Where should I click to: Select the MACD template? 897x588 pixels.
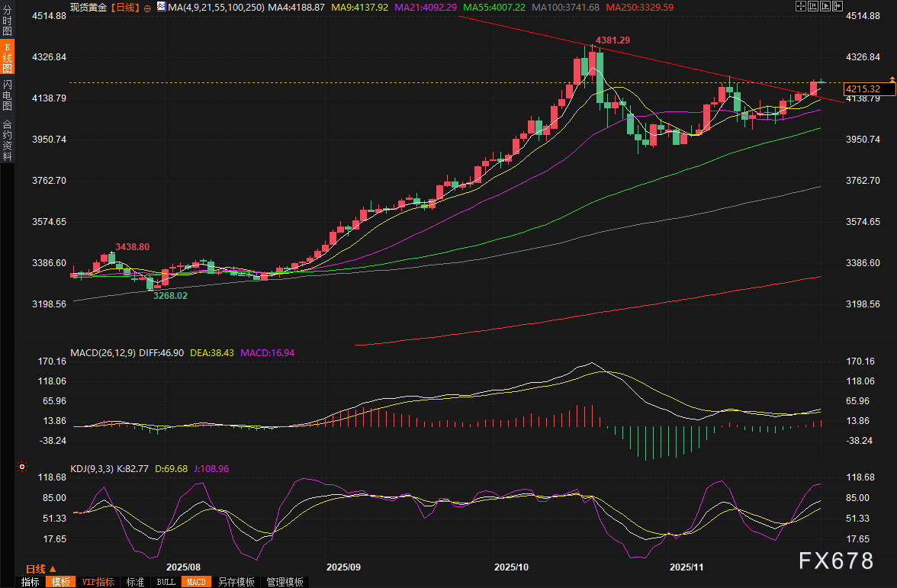pyautogui.click(x=196, y=582)
